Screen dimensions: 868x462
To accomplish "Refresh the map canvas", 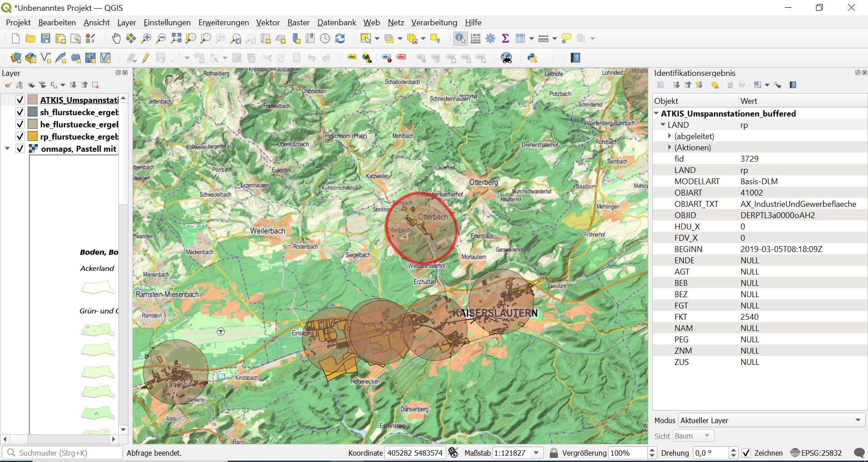I will tap(340, 38).
